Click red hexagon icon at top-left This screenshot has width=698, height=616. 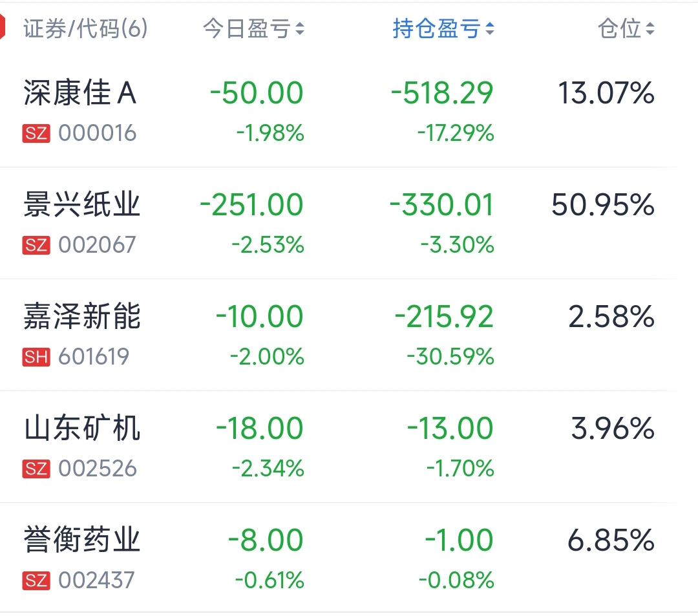2,27
